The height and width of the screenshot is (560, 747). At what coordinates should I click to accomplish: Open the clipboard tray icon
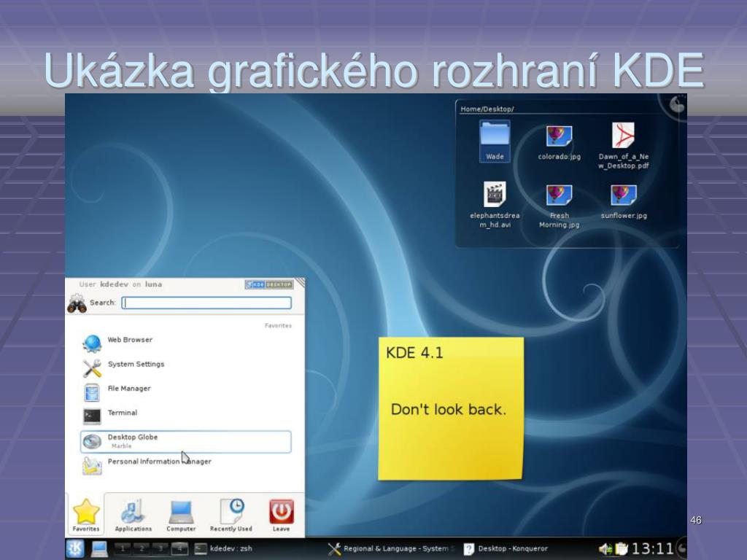(x=622, y=549)
